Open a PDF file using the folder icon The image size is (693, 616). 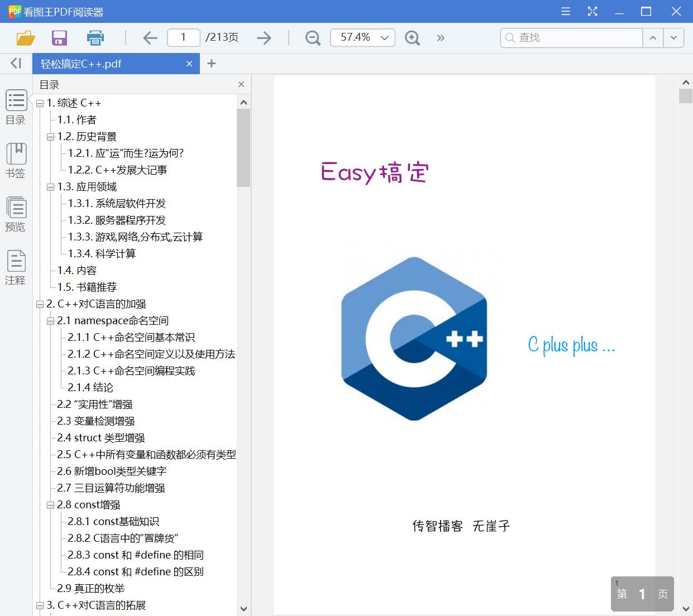[x=25, y=37]
